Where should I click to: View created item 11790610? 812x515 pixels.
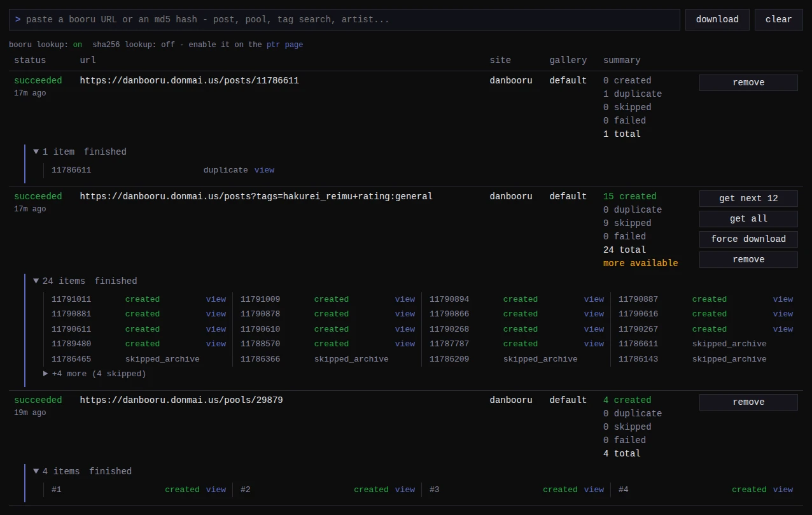point(405,329)
